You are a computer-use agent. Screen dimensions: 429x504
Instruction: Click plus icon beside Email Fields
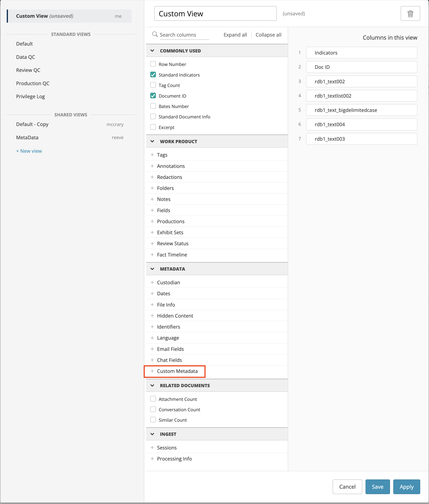pyautogui.click(x=152, y=349)
